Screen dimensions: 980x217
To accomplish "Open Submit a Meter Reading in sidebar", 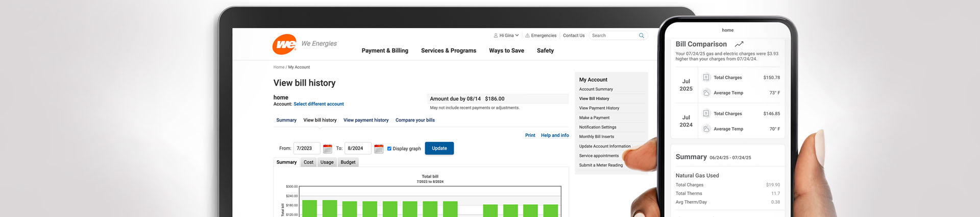I will click(601, 165).
